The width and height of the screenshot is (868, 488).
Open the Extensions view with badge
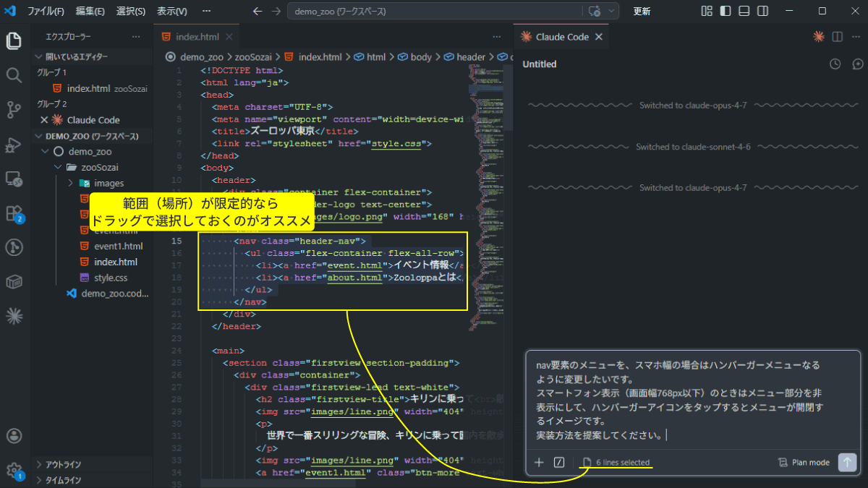tap(14, 213)
